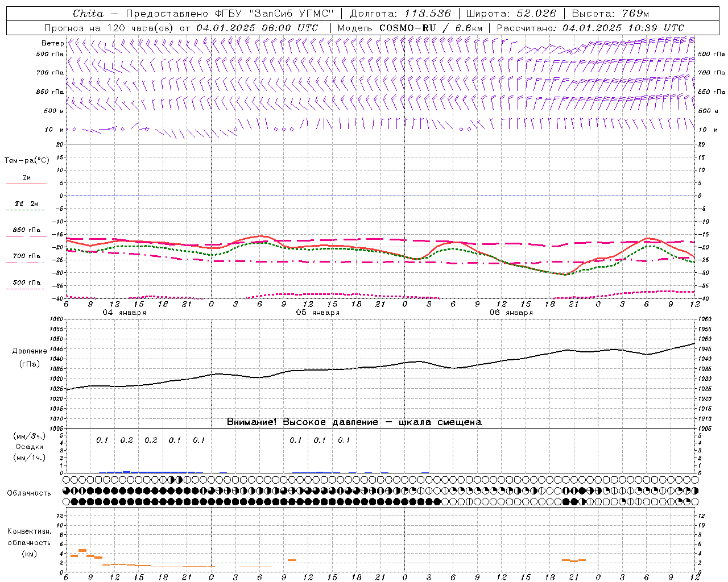
Task: Click the "06 января" date label
Action: 511,313
